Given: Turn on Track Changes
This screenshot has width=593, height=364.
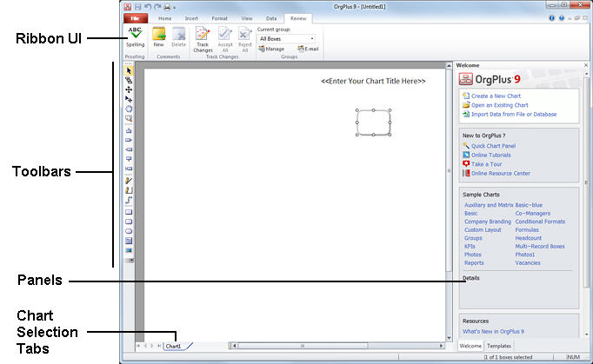Looking at the screenshot, I should (x=203, y=39).
